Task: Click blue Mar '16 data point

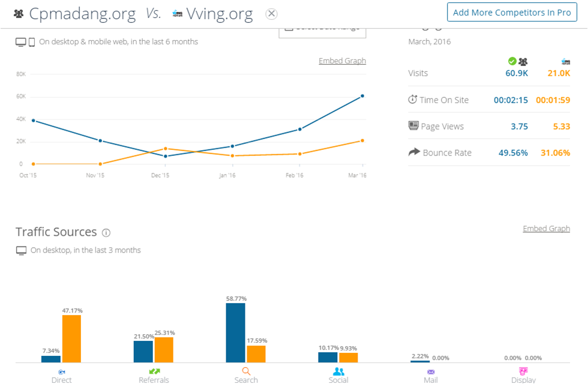Action: (362, 96)
